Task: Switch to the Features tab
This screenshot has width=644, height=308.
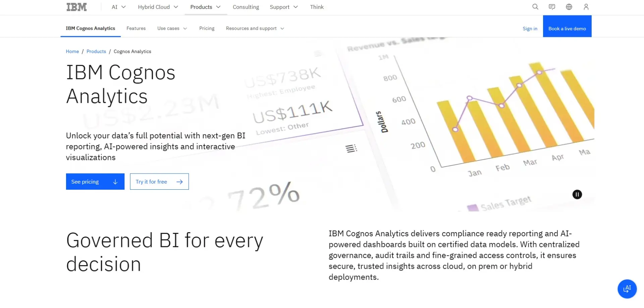Action: tap(136, 28)
